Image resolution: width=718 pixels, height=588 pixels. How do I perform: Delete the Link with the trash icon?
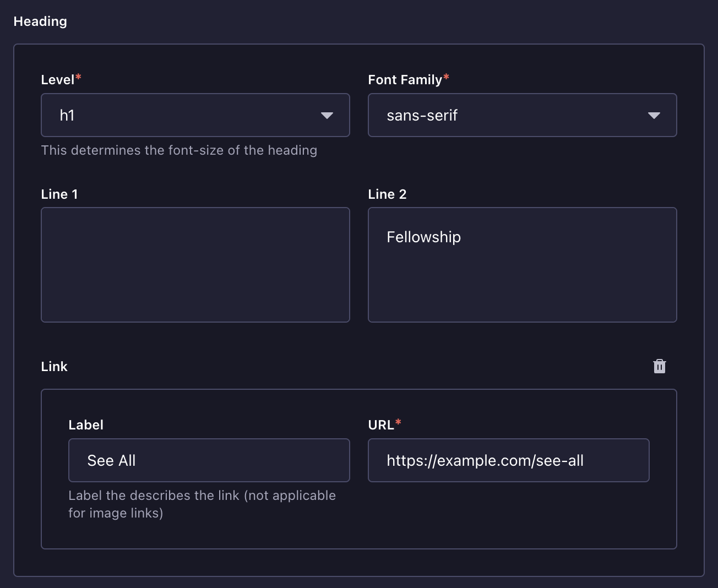click(659, 367)
